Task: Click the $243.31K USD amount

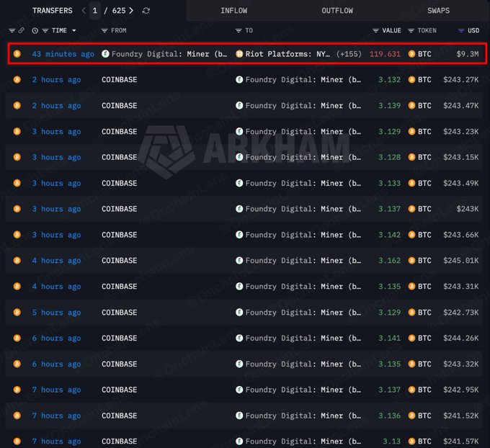Action: (x=461, y=287)
